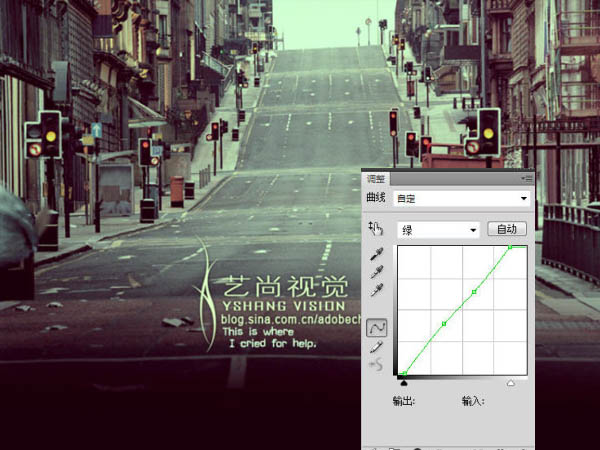Select the on-image targeted adjustment hand tool
600x450 pixels.
[x=376, y=229]
